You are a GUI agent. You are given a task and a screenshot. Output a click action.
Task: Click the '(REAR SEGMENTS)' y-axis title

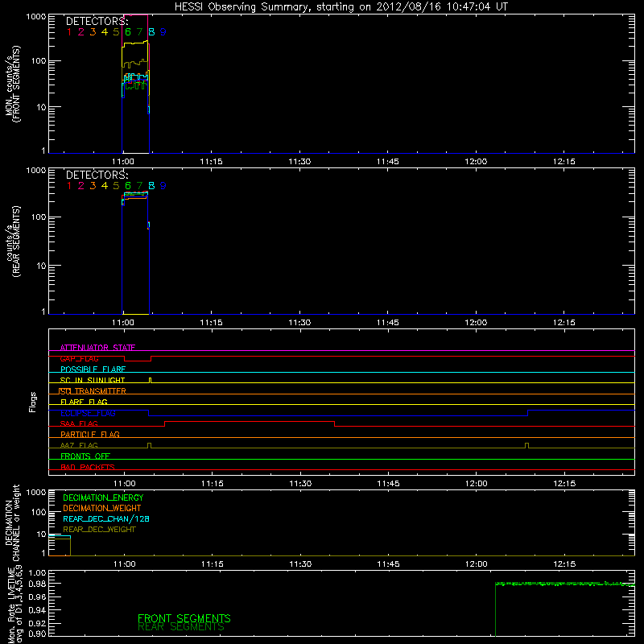[x=16, y=242]
